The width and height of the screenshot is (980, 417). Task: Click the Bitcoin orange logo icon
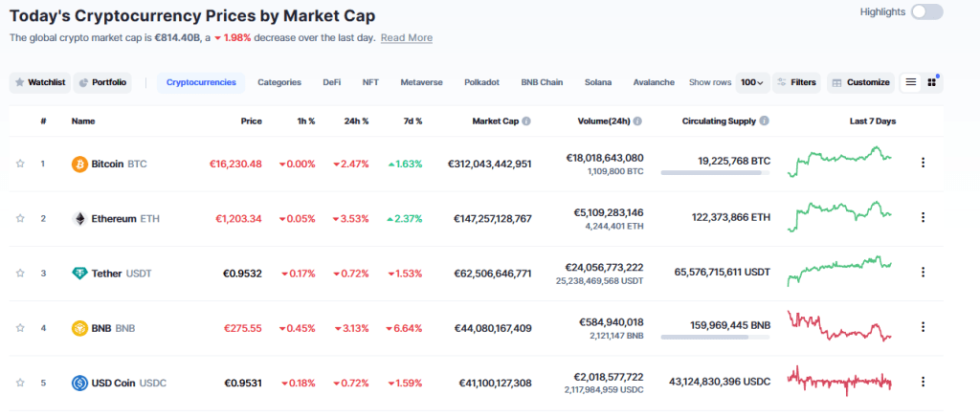[80, 165]
